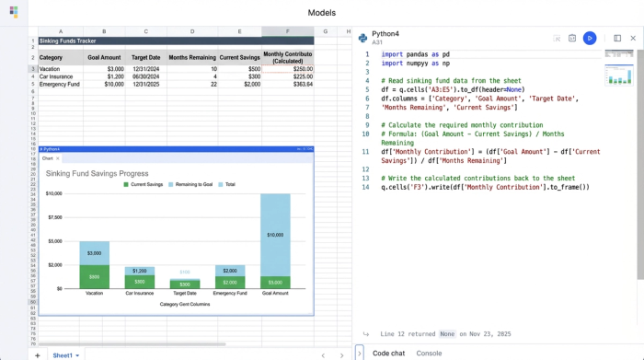Select column F header

click(x=287, y=31)
